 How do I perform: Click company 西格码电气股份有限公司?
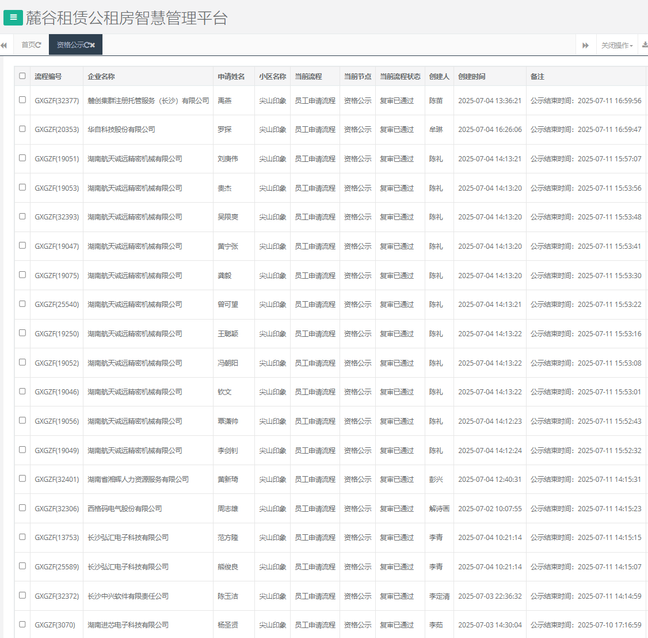pyautogui.click(x=124, y=509)
